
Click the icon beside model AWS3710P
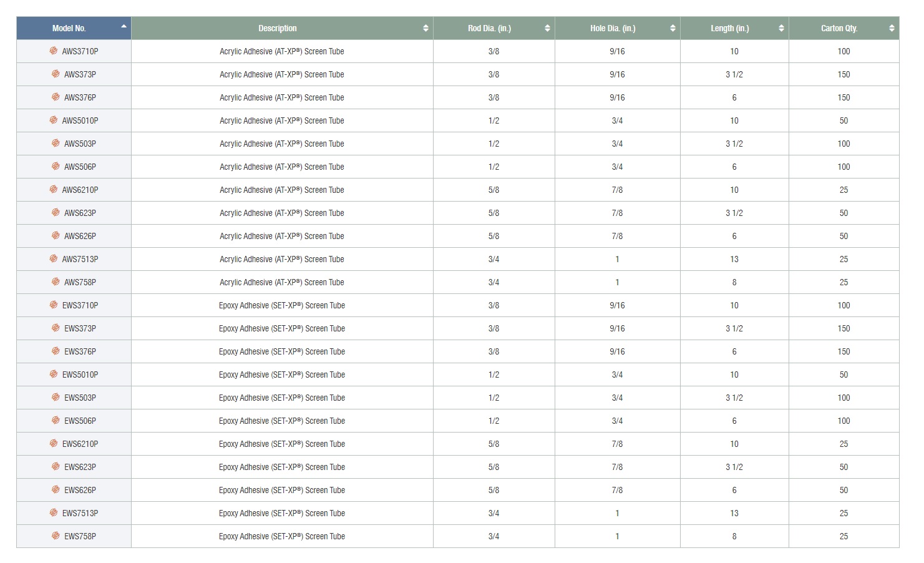pyautogui.click(x=54, y=51)
